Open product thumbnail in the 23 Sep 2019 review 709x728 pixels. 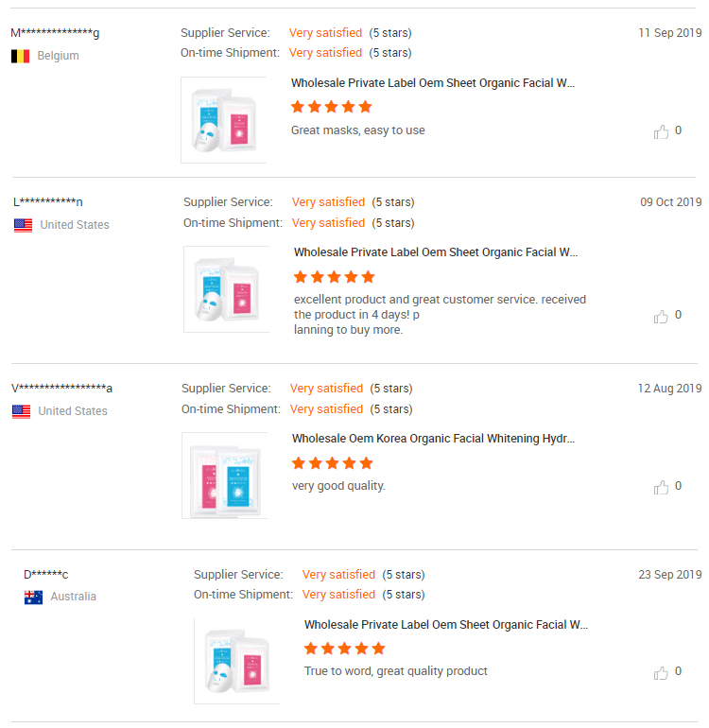[236, 661]
